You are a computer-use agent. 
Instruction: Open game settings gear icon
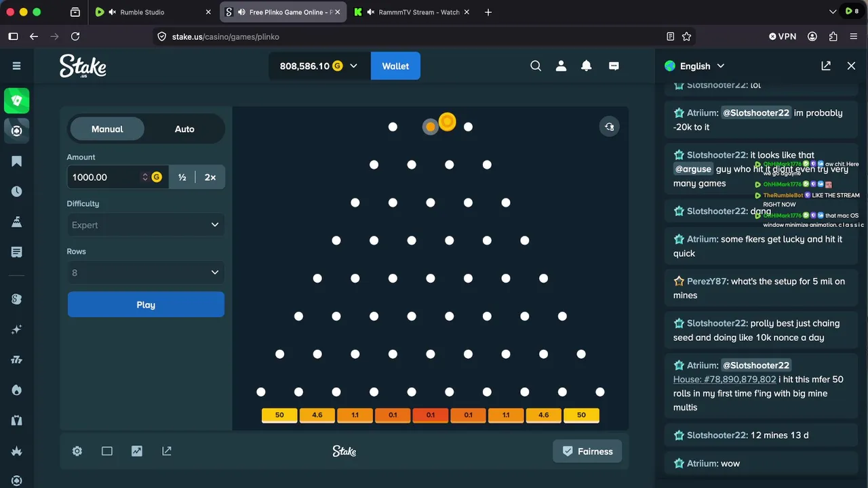[77, 451]
